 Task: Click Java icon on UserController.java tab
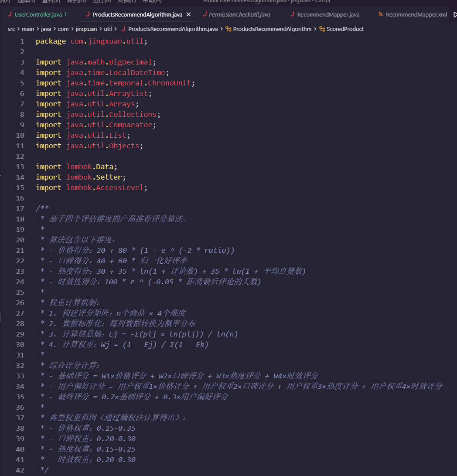(10, 14)
